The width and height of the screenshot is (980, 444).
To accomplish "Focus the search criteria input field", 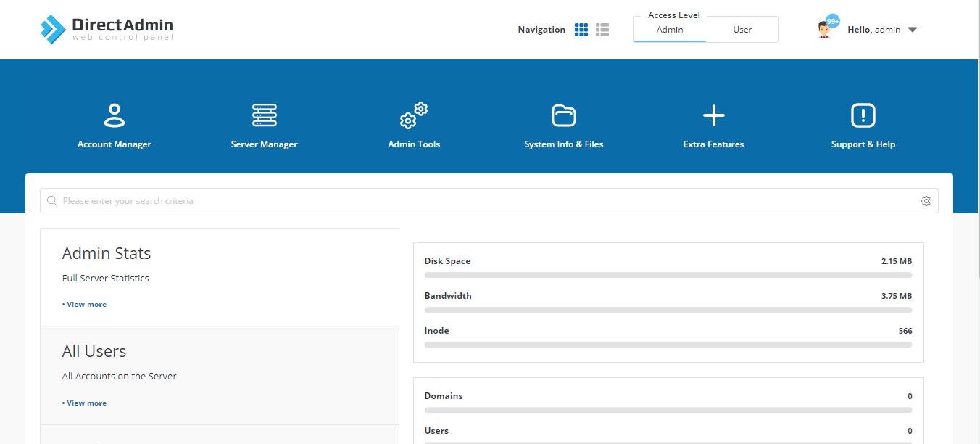I will [x=489, y=201].
